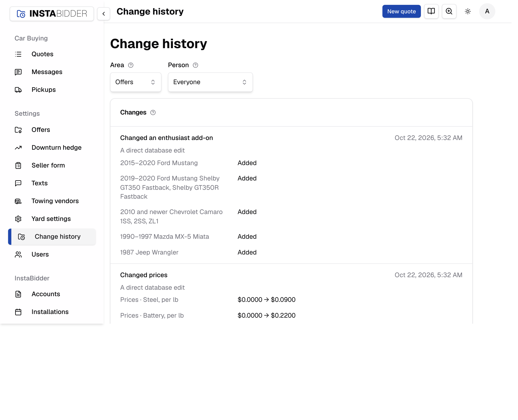The image size is (518, 420).
Task: Open the documentation book icon
Action: point(431,11)
